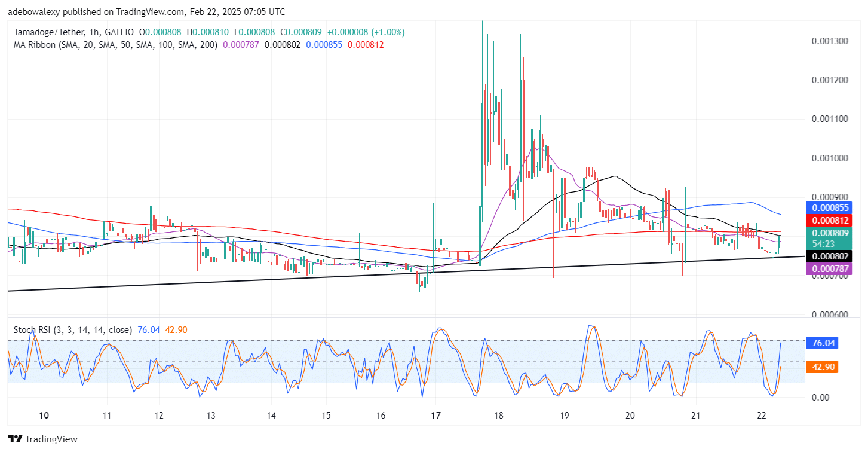Click date label 20 on time axis
This screenshot has height=452, width=868.
tap(630, 416)
